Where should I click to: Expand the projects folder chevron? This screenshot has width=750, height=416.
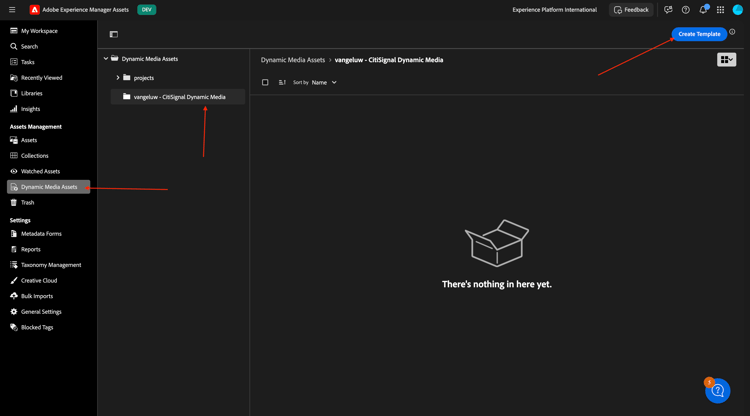pos(118,77)
